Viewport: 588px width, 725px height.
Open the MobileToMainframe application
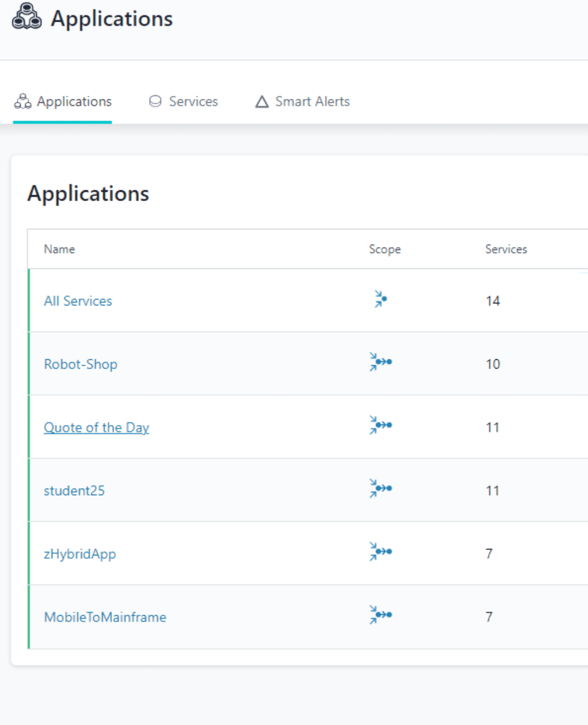pos(105,617)
